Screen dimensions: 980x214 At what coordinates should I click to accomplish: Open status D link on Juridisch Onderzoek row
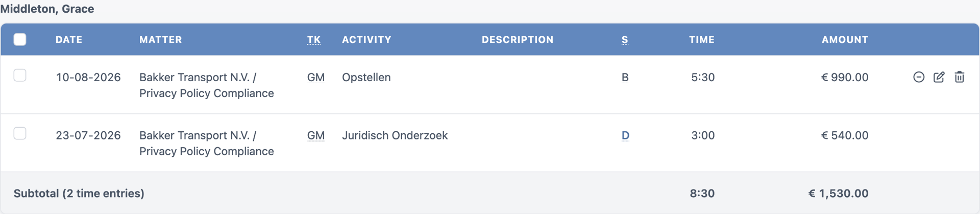point(625,136)
